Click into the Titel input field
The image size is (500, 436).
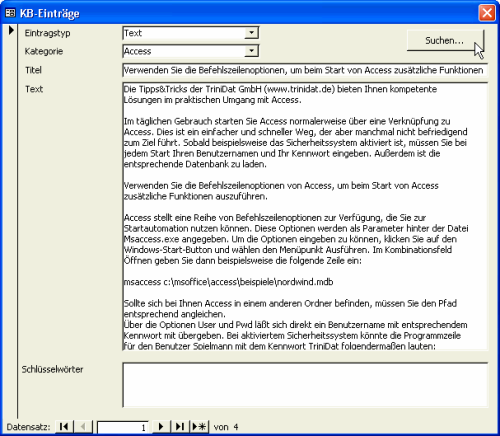click(x=305, y=70)
